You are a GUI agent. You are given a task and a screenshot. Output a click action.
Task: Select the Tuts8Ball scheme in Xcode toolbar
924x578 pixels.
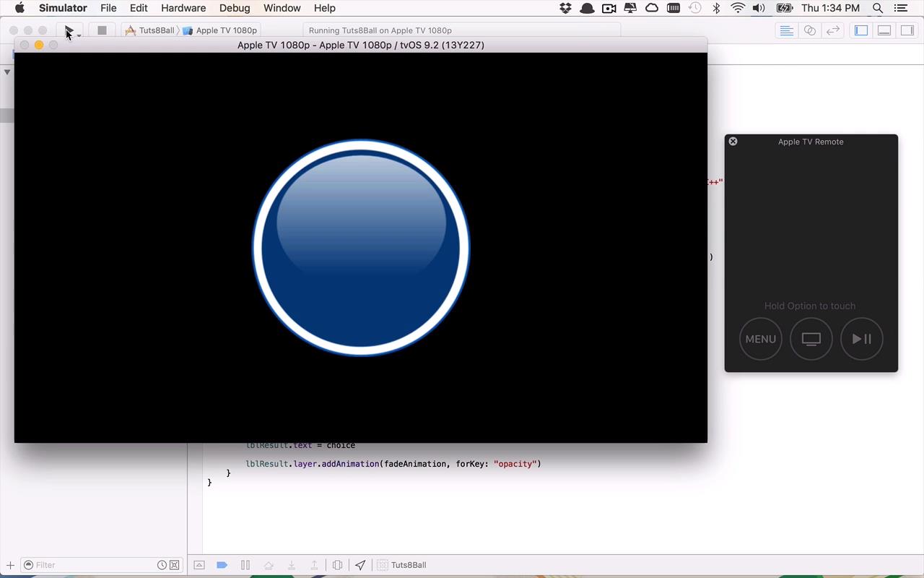(x=150, y=30)
